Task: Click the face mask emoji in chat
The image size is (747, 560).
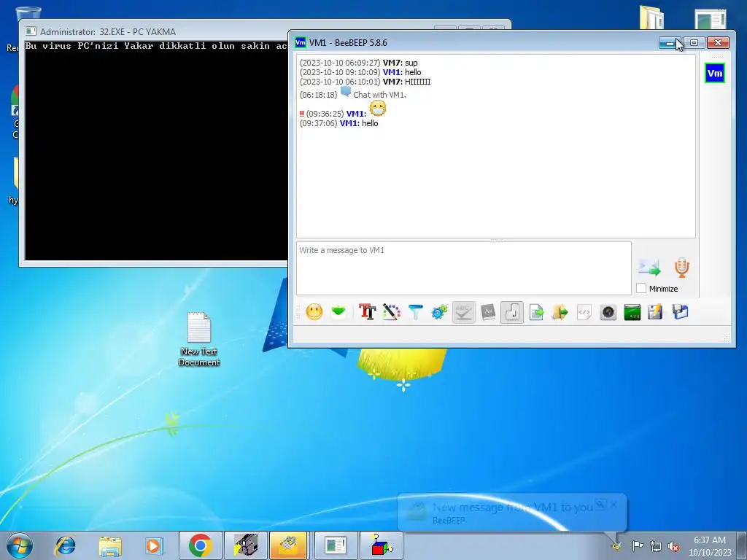Action: pyautogui.click(x=377, y=109)
